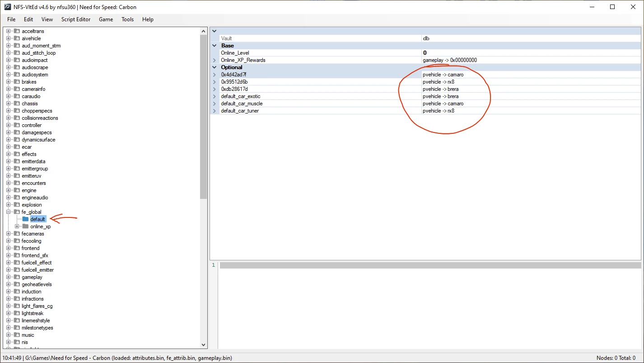Expand the 0x4d42ad7f property row

point(215,75)
